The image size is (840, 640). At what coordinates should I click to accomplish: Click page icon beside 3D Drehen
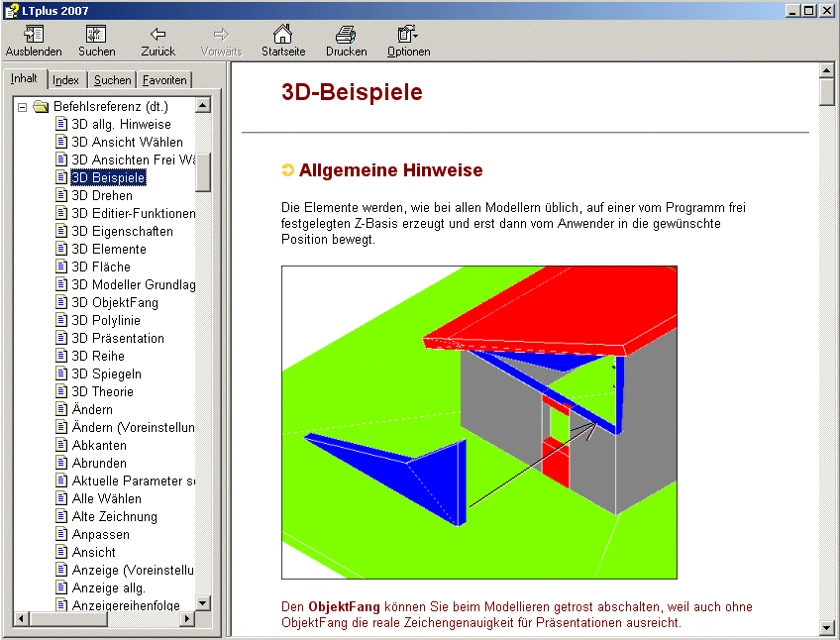pos(61,195)
